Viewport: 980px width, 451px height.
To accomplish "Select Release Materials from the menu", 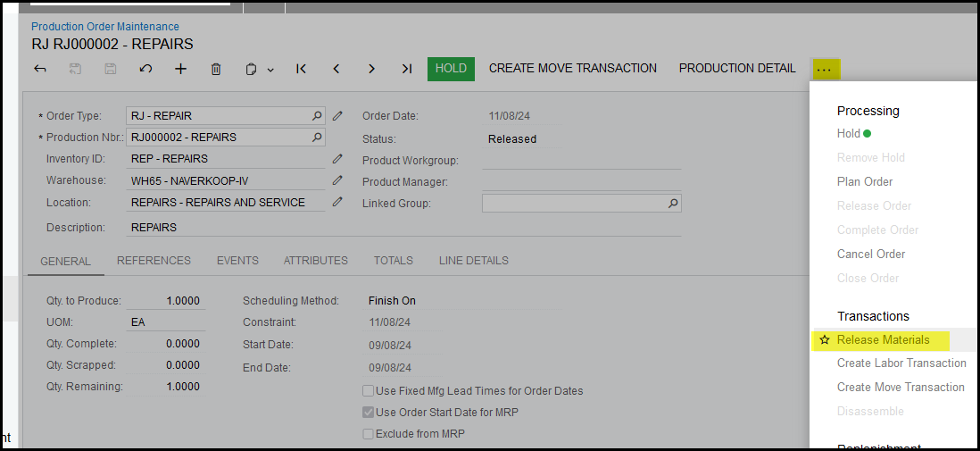I will point(883,340).
